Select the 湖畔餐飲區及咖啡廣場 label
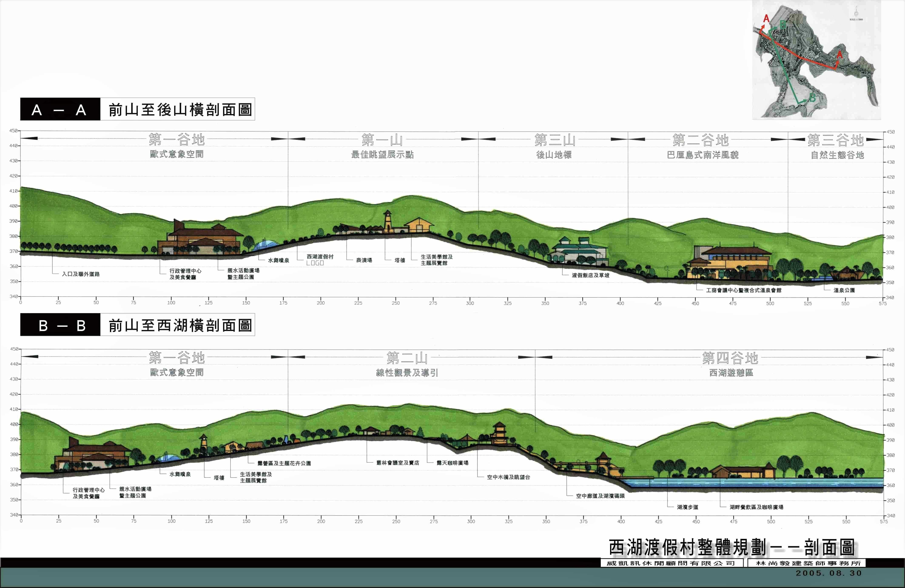905x588 pixels. coord(756,507)
